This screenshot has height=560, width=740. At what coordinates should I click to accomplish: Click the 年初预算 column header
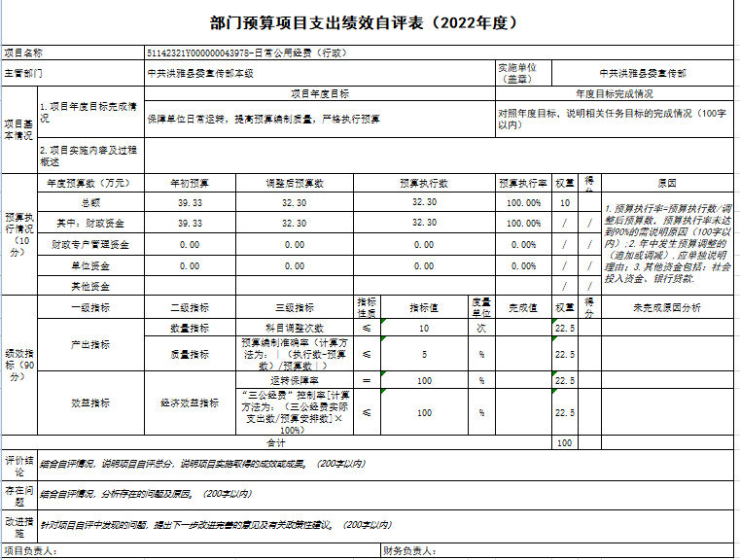click(190, 183)
